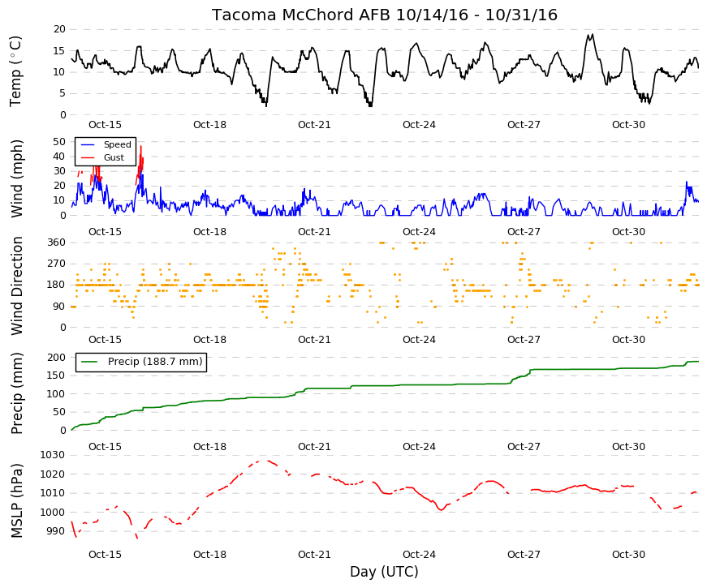Screen dimensions: 707x588
Task: Click the 1030 tick on MSLP axis
Action: click(52, 455)
